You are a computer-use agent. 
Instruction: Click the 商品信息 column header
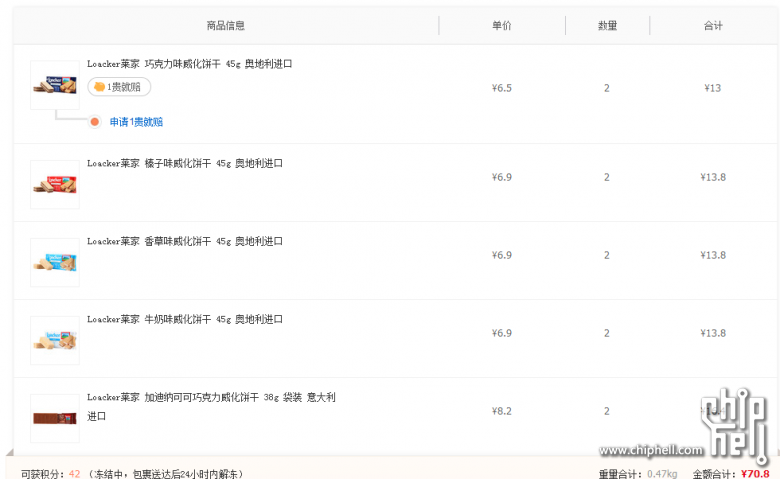point(226,25)
